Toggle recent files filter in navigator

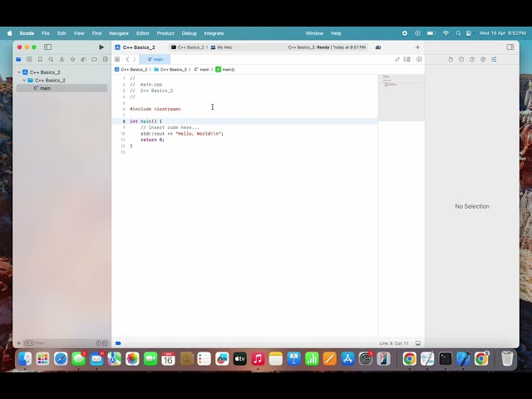point(98,343)
